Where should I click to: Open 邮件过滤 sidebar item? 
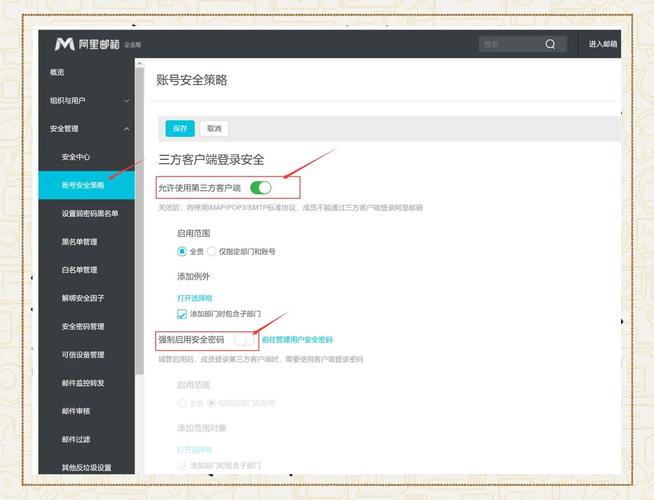tap(75, 439)
